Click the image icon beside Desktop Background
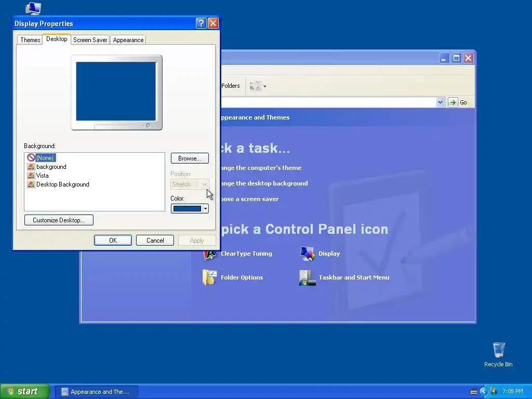 pyautogui.click(x=31, y=184)
